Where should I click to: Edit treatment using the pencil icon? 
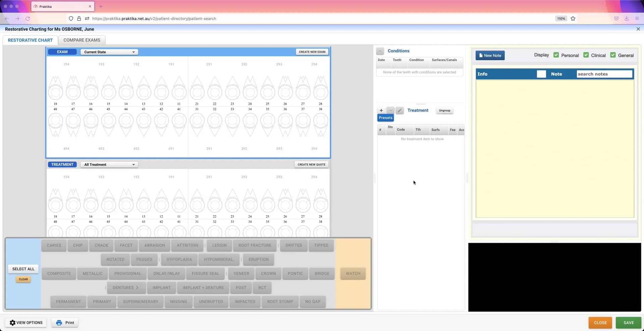[x=399, y=110]
